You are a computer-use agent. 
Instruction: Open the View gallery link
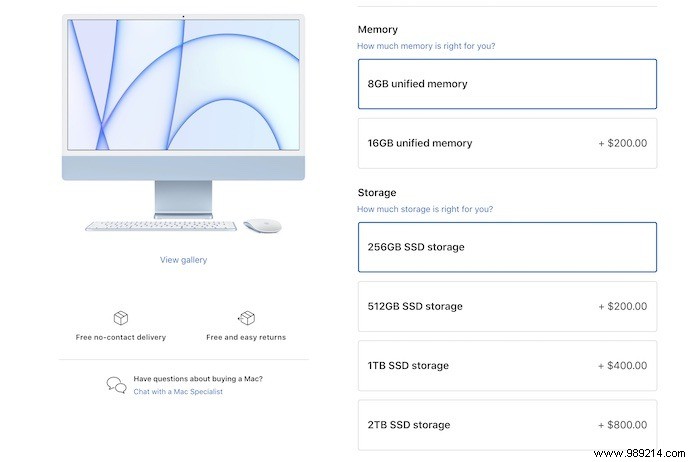[x=183, y=260]
